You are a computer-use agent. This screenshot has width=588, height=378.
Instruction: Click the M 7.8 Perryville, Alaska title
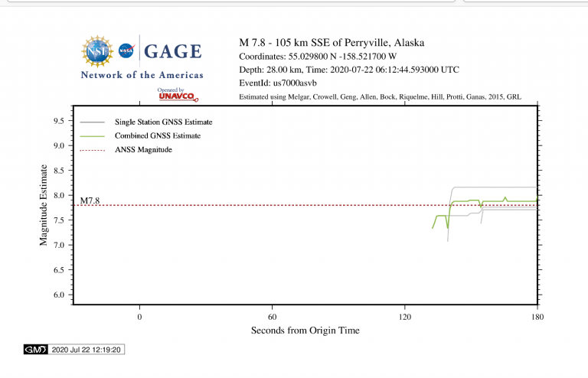pyautogui.click(x=332, y=43)
